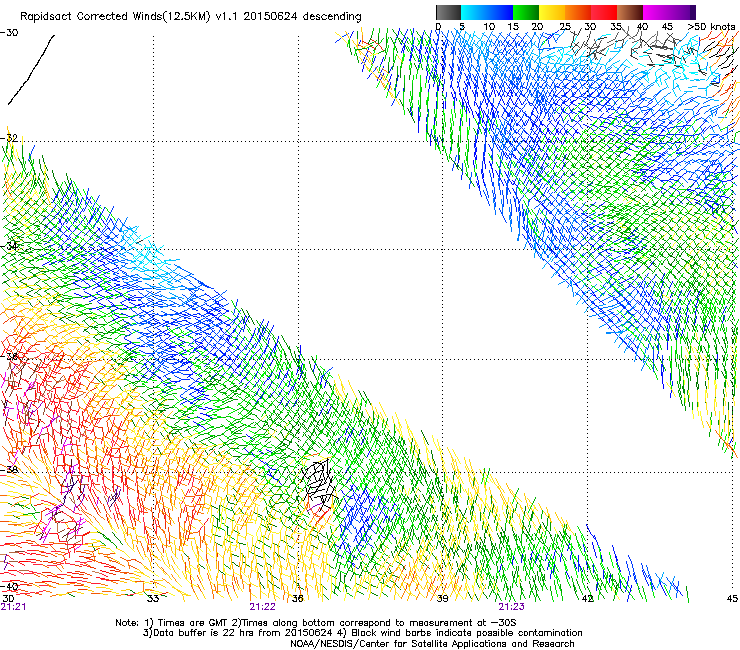Click the '15' legend scale number

(x=513, y=27)
